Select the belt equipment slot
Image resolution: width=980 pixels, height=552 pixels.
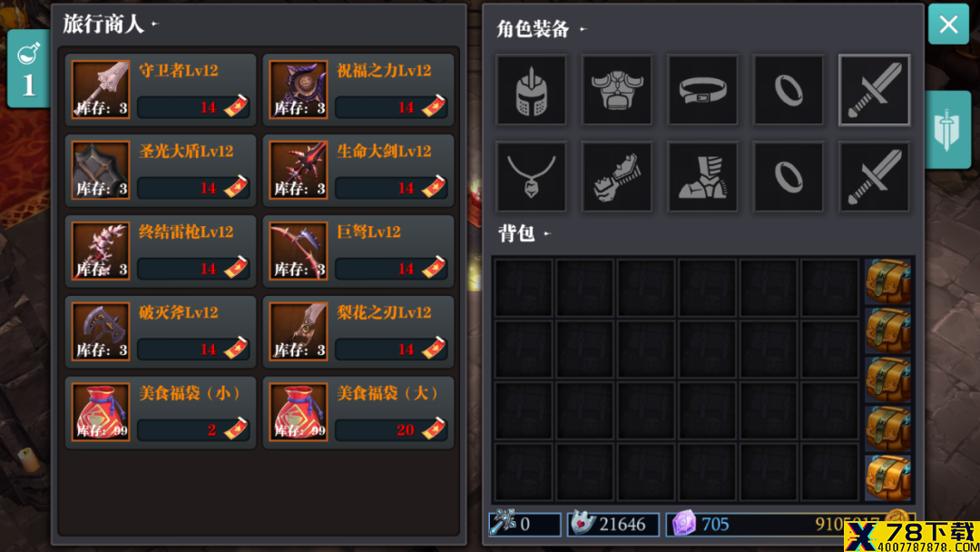[702, 90]
